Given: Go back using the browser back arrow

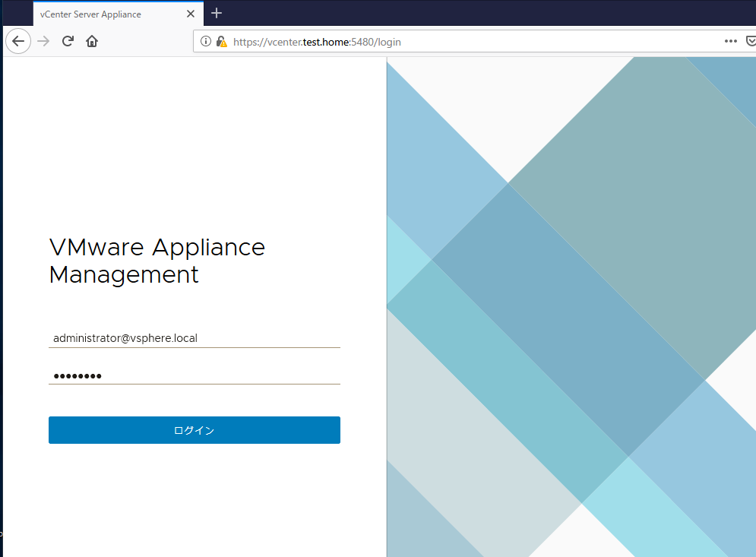Looking at the screenshot, I should tap(18, 42).
